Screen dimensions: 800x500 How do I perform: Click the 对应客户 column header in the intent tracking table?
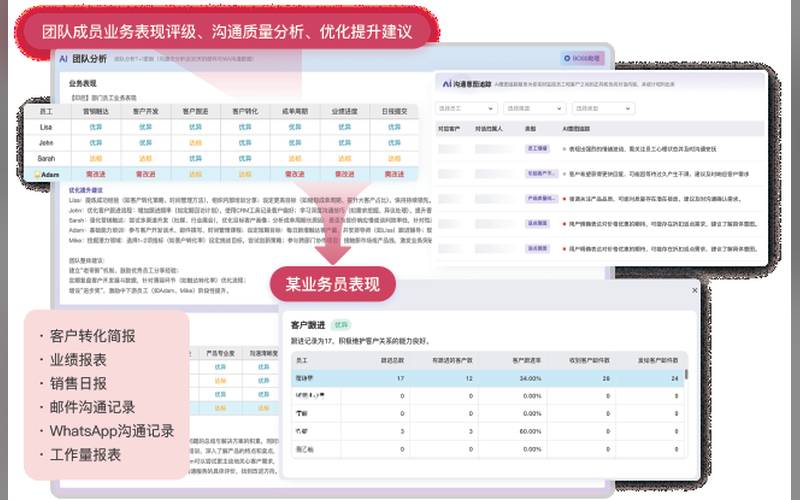coord(449,129)
